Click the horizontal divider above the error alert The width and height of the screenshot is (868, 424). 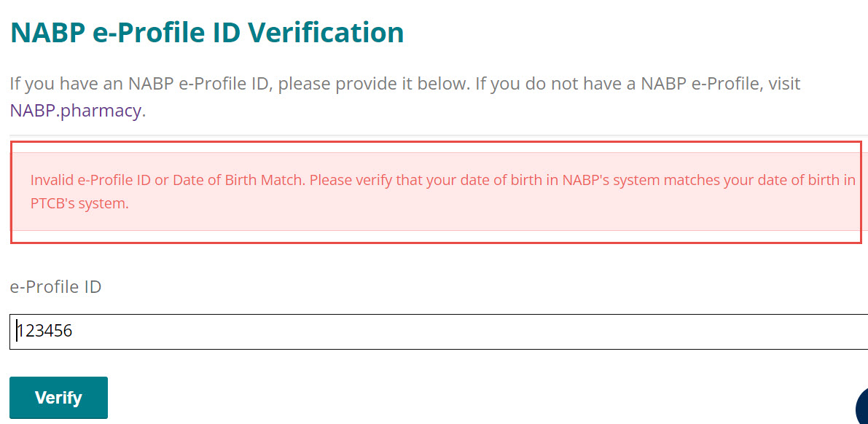437,136
